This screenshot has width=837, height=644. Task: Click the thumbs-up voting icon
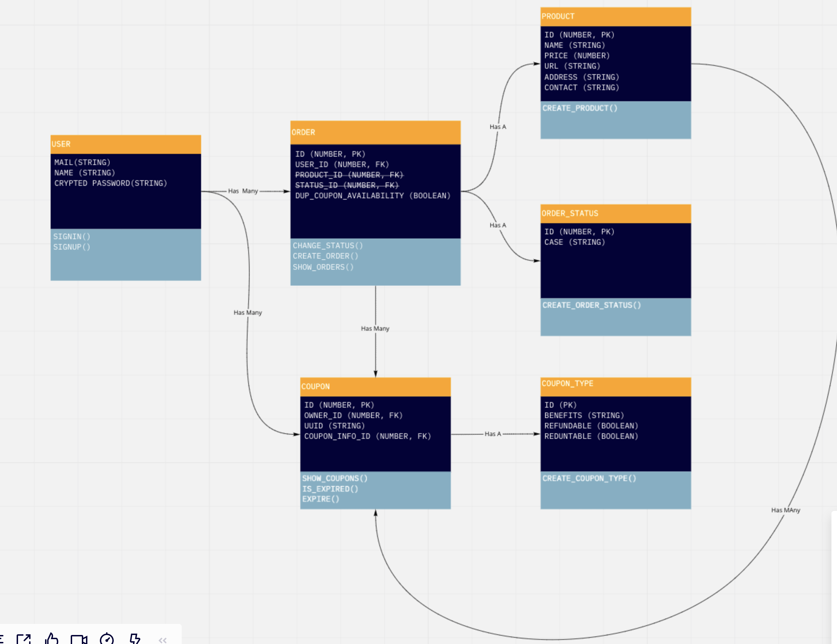coord(52,639)
